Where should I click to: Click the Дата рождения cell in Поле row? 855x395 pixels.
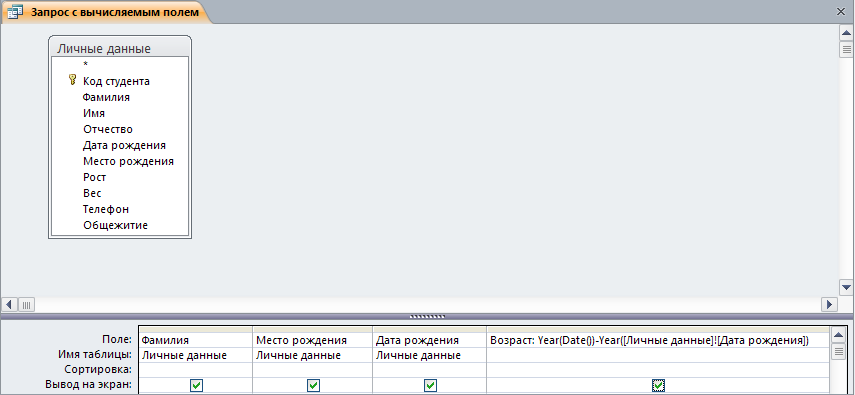click(x=429, y=340)
